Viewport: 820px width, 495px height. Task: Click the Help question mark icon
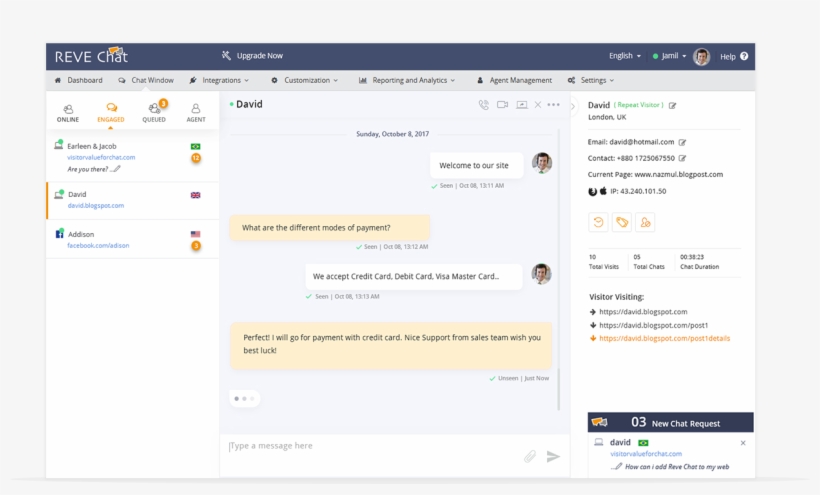coord(744,56)
